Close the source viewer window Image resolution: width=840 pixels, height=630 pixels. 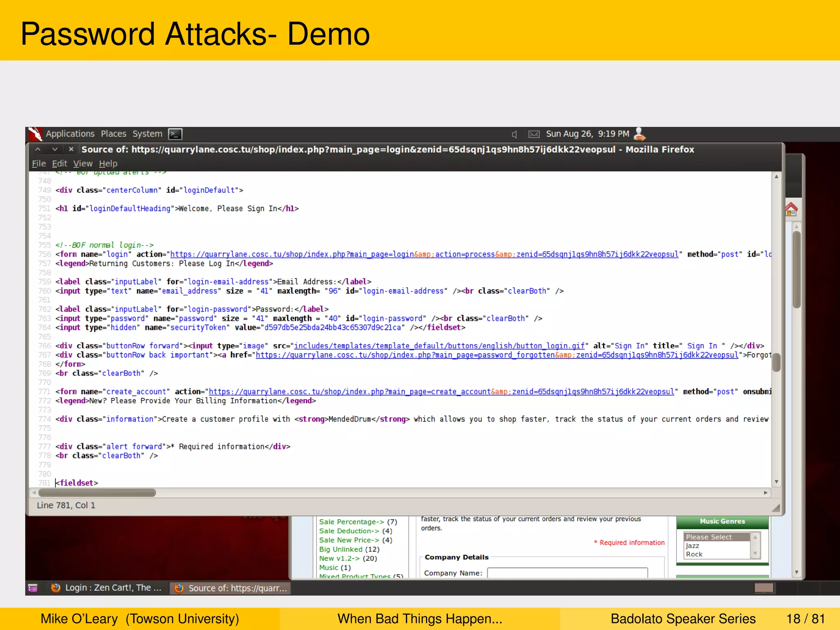click(x=71, y=149)
